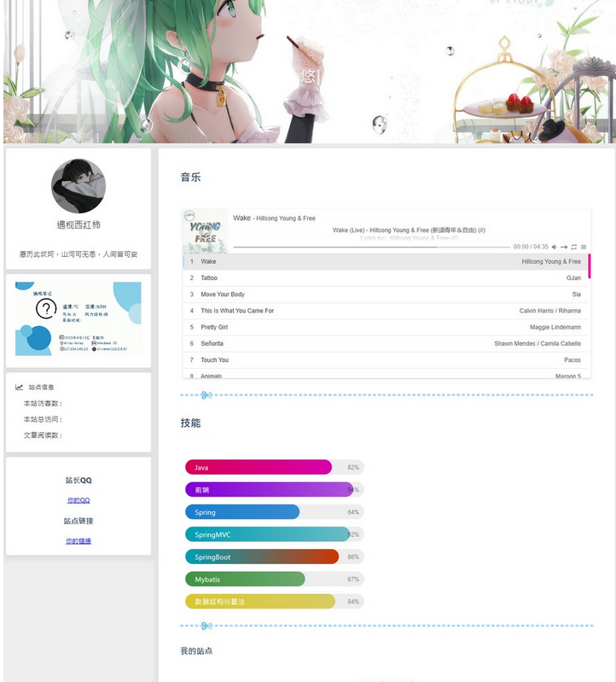Mute the music player volume
This screenshot has width=616, height=682.
pos(555,247)
